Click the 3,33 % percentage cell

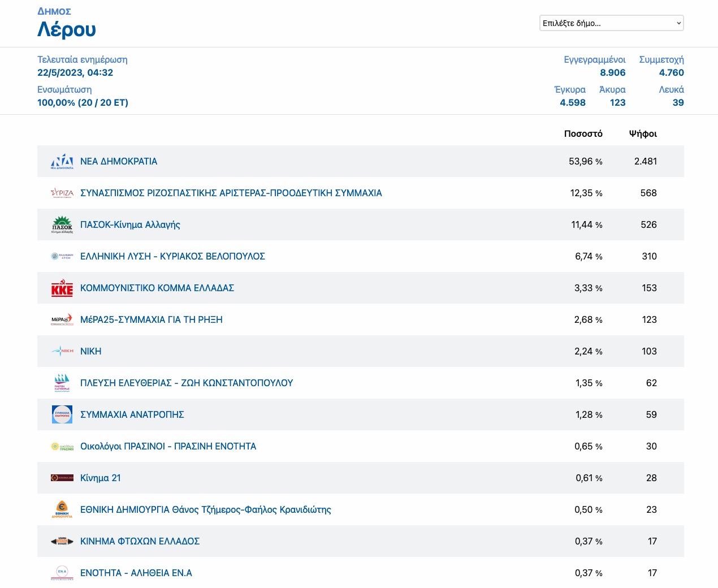click(589, 288)
